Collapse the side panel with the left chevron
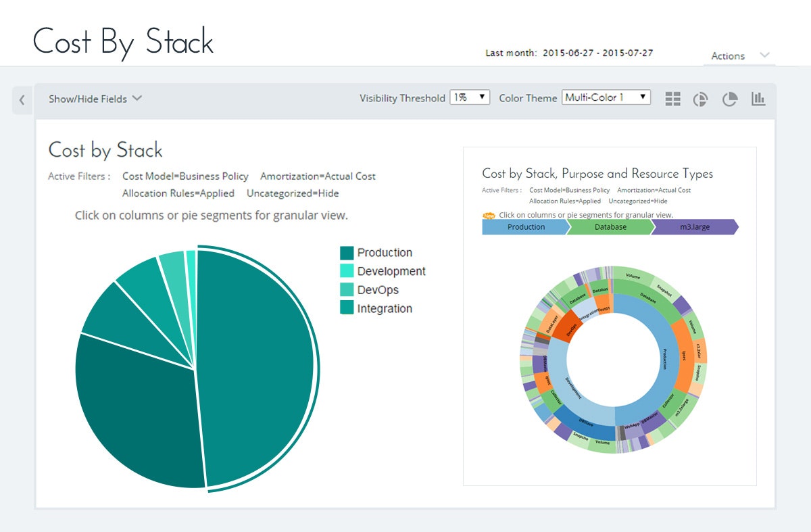Viewport: 811px width, 532px height. [22, 100]
